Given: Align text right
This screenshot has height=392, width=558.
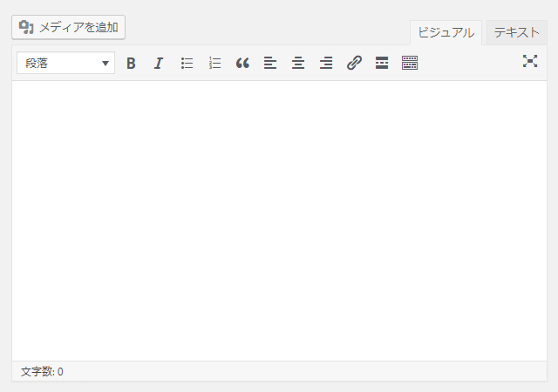Looking at the screenshot, I should [x=325, y=64].
